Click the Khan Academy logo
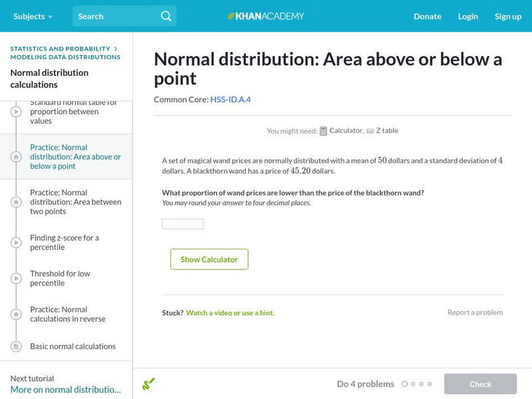Image resolution: width=532 pixels, height=399 pixels. coord(265,16)
